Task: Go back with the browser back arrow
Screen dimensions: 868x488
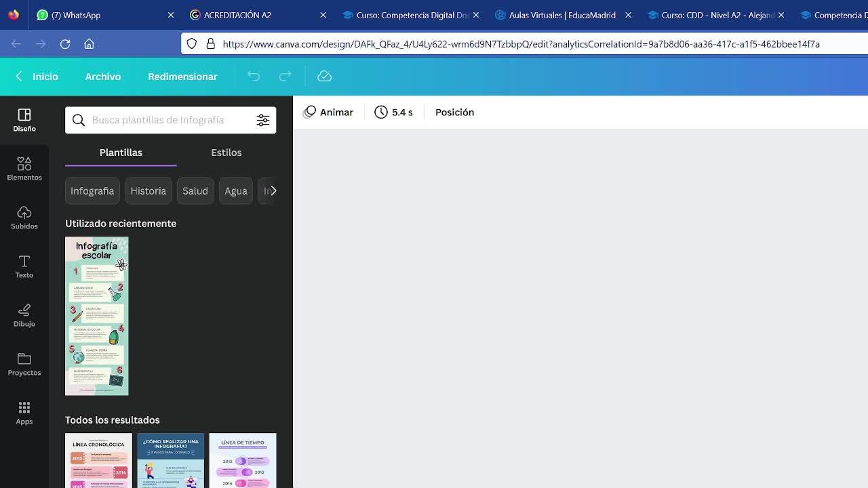Action: tap(16, 44)
